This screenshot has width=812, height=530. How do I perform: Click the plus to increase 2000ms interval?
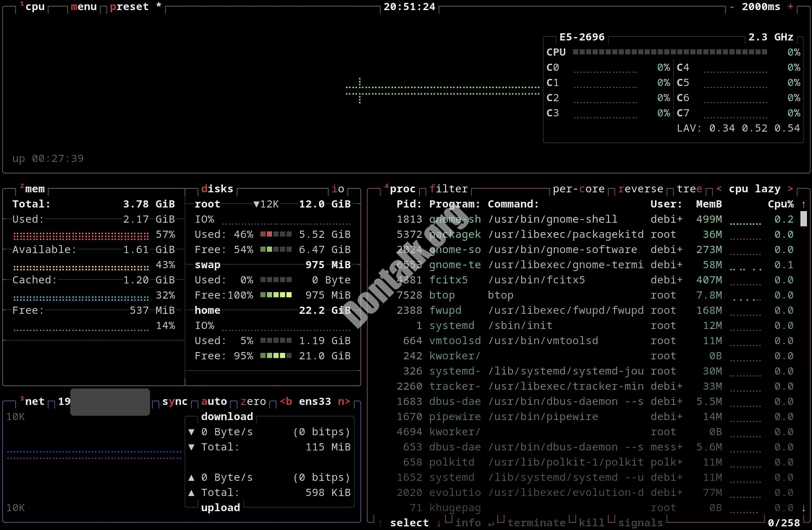[790, 7]
